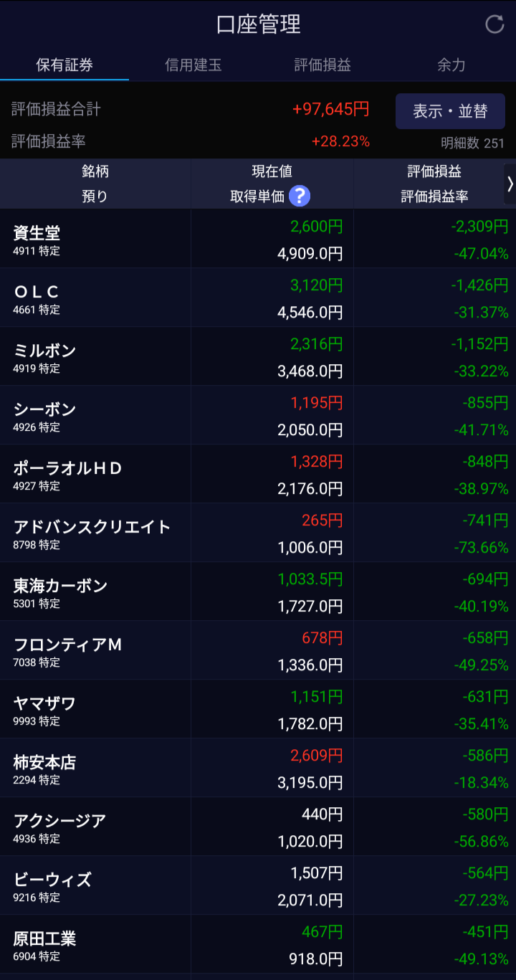Sort by the 銘柄 column header
Image resolution: width=516 pixels, height=980 pixels.
tap(95, 171)
